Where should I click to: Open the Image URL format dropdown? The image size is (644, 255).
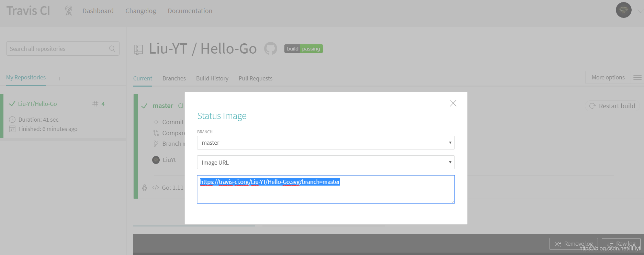coord(326,162)
